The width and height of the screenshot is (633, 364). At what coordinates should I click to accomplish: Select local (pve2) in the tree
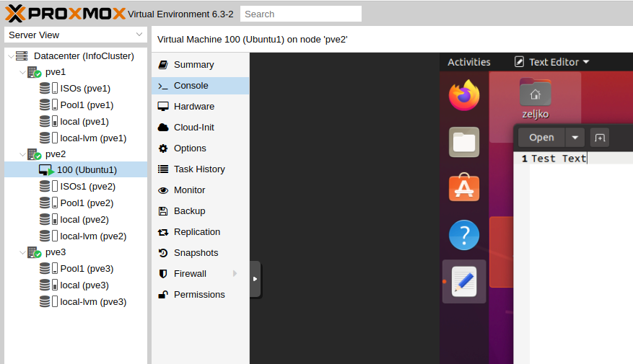(84, 220)
